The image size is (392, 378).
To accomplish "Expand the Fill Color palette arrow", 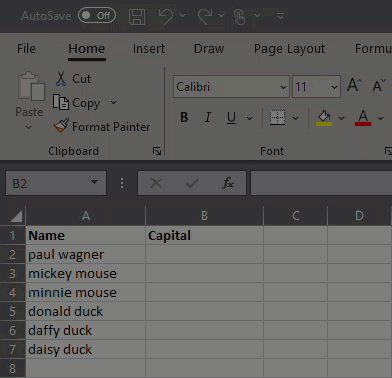I will pos(341,118).
